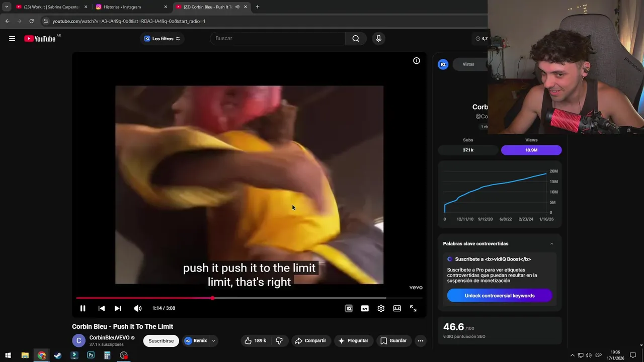Click the vidIQ icon in the player controls
The image size is (644, 362).
click(349, 308)
